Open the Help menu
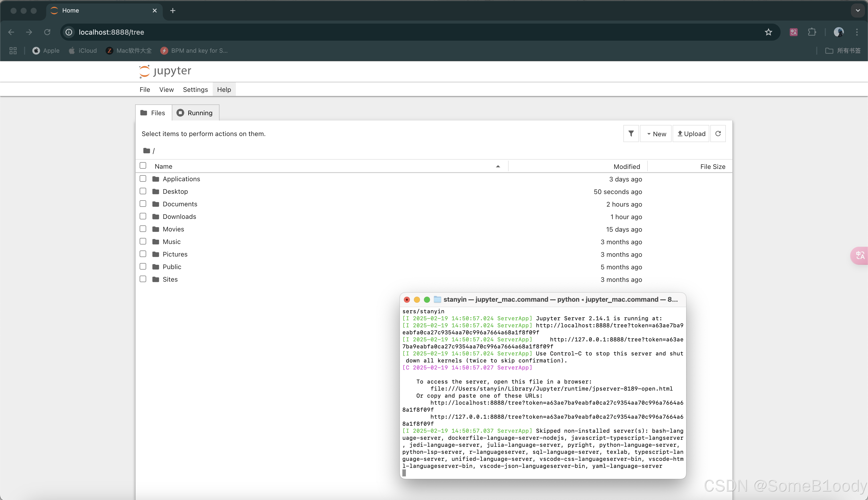868x500 pixels. tap(224, 90)
